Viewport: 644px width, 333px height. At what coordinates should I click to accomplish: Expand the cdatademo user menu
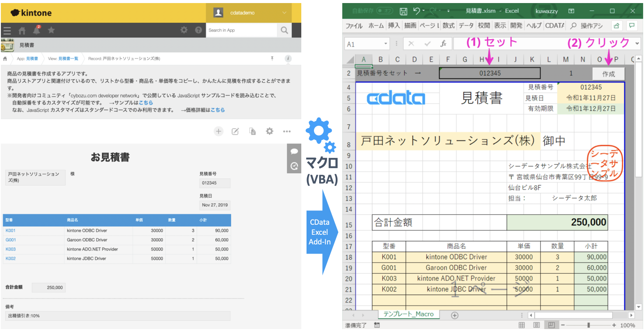[284, 13]
